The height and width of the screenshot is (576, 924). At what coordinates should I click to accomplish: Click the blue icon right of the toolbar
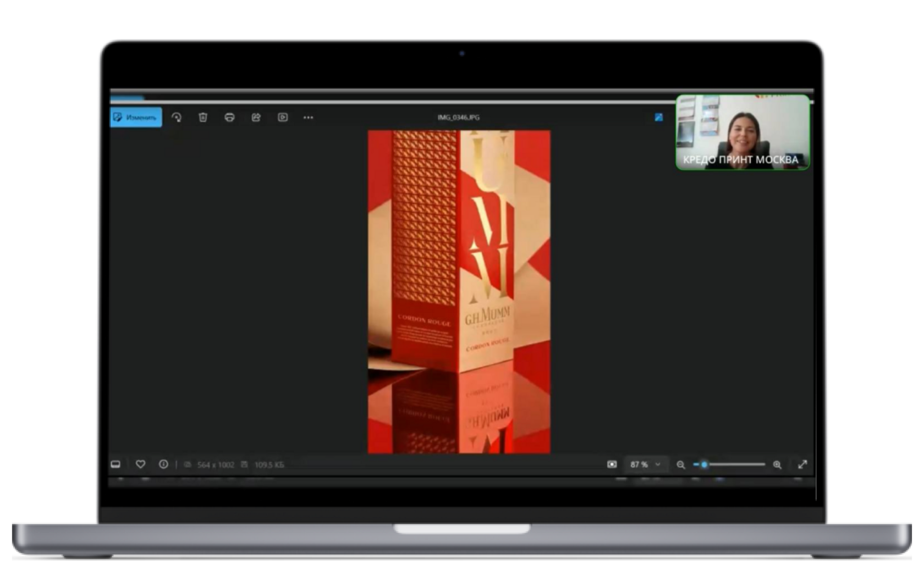pos(658,117)
